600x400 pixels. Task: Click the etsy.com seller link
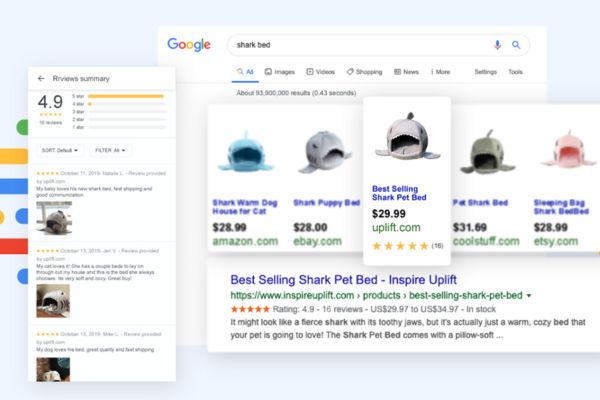tap(556, 241)
